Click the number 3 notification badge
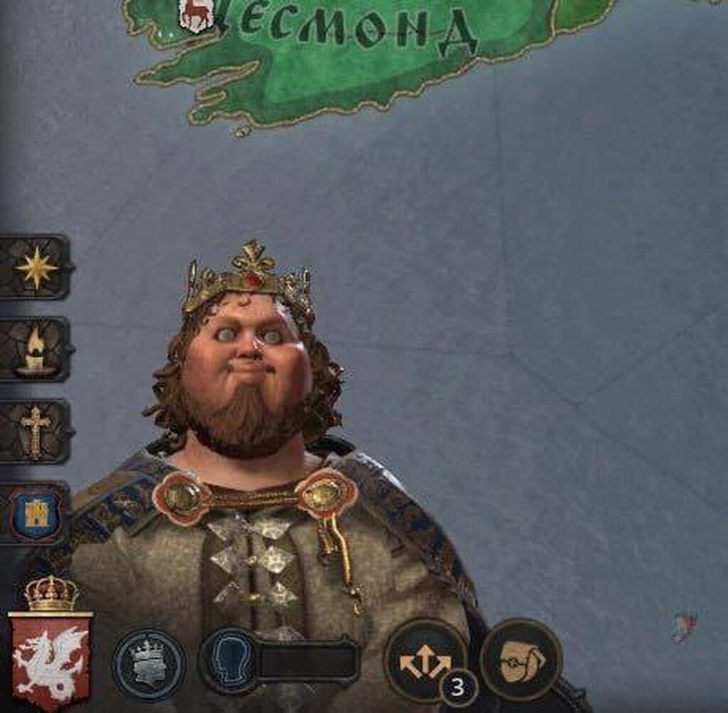Screen dimensions: 728x713 point(458,687)
